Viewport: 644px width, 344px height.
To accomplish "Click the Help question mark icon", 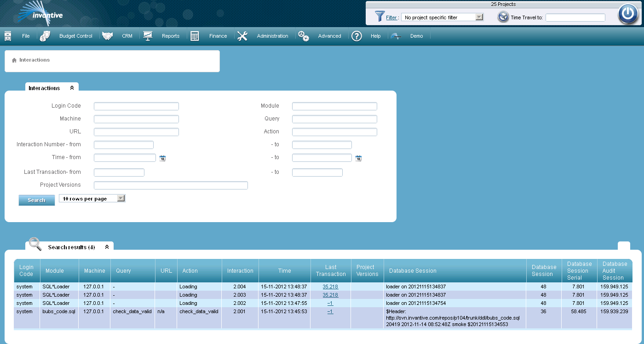I will click(356, 36).
